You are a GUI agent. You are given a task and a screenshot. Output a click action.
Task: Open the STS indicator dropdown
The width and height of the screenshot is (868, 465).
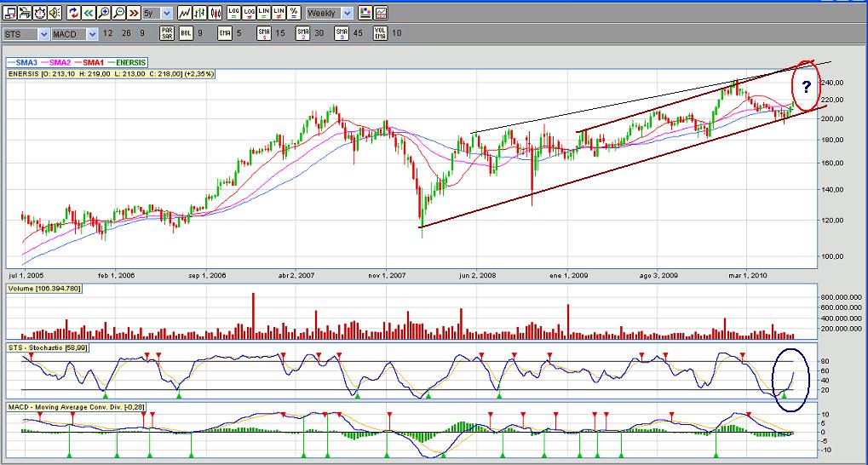[x=43, y=34]
